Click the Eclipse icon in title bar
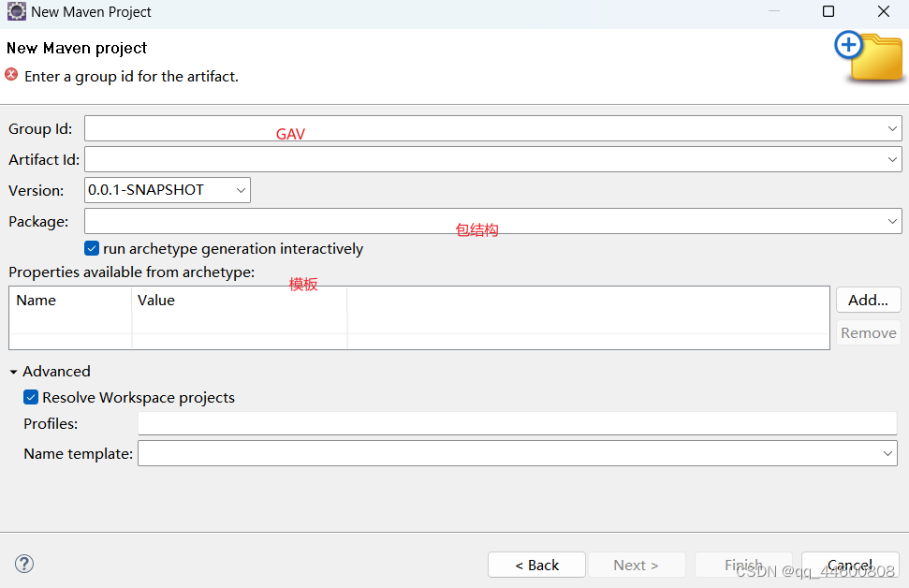 click(x=17, y=11)
